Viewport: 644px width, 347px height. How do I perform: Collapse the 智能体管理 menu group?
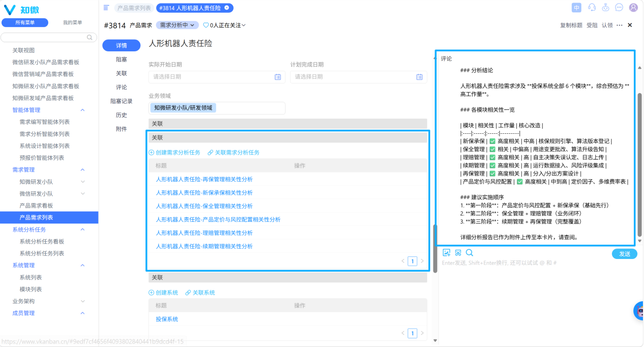coord(83,110)
